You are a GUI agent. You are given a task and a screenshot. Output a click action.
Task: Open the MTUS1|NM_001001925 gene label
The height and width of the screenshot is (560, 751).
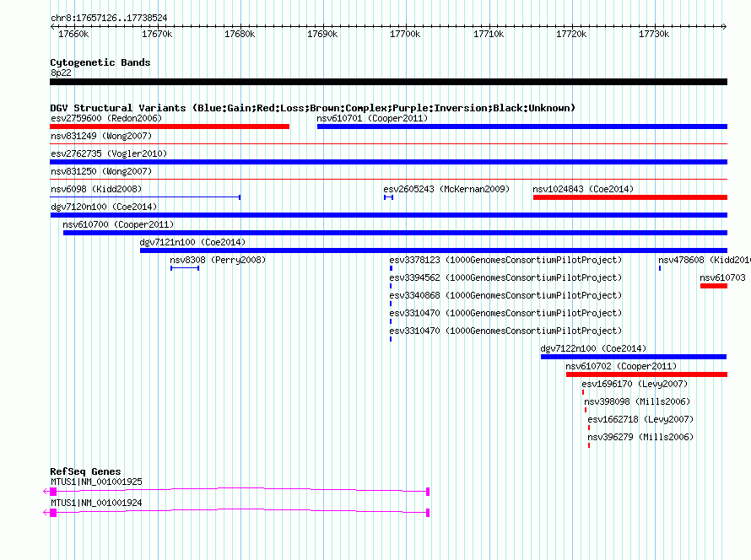[97, 482]
